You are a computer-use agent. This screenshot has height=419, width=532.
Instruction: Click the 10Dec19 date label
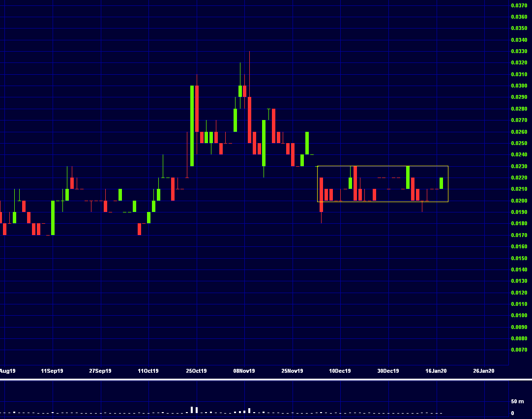point(340,371)
